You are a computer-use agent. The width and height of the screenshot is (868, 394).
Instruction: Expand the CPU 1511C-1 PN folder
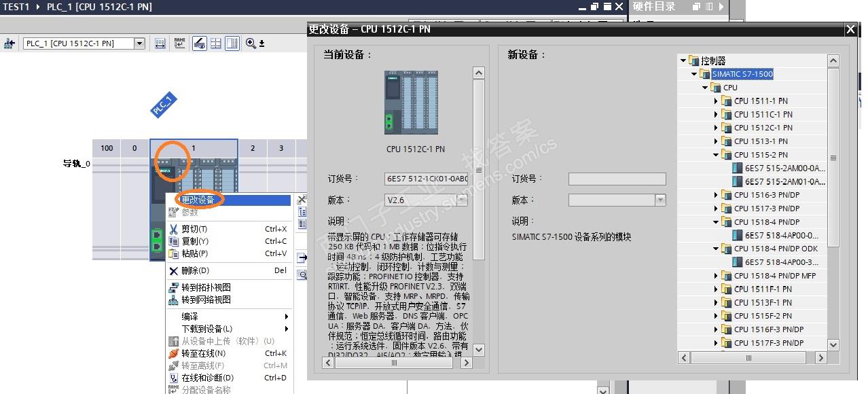[x=716, y=115]
